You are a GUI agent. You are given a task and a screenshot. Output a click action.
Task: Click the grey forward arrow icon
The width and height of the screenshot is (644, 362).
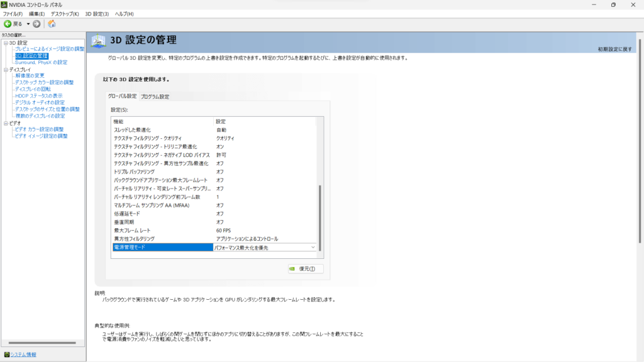pyautogui.click(x=36, y=24)
